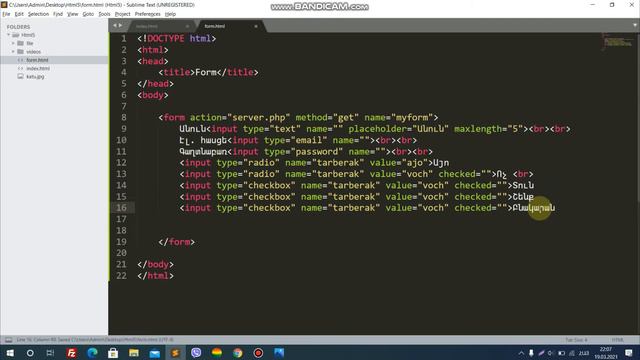Click Sublime Text taskbar icon

click(x=176, y=353)
